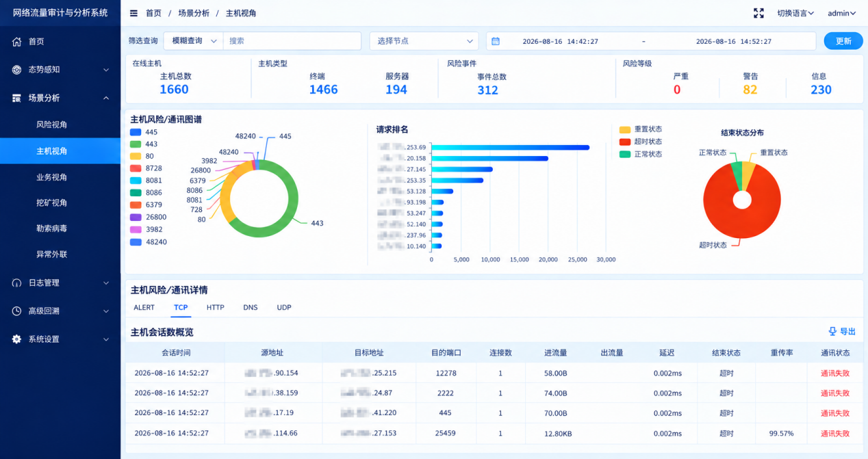The image size is (868, 459).
Task: Click the 警告 count 82
Action: pos(750,90)
